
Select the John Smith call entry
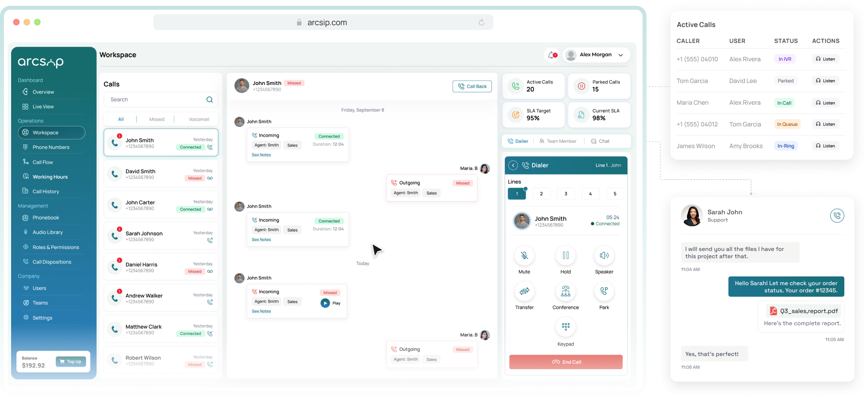point(161,142)
